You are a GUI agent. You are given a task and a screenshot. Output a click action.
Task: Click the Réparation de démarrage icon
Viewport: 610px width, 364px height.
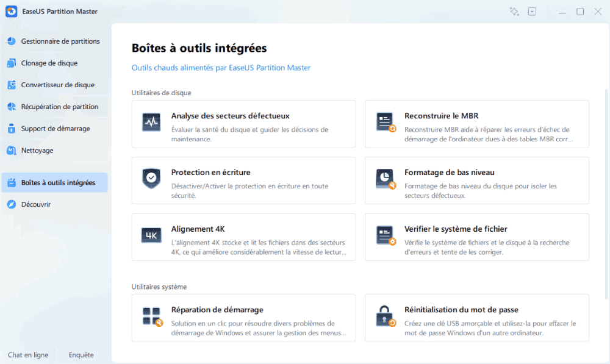click(x=152, y=316)
